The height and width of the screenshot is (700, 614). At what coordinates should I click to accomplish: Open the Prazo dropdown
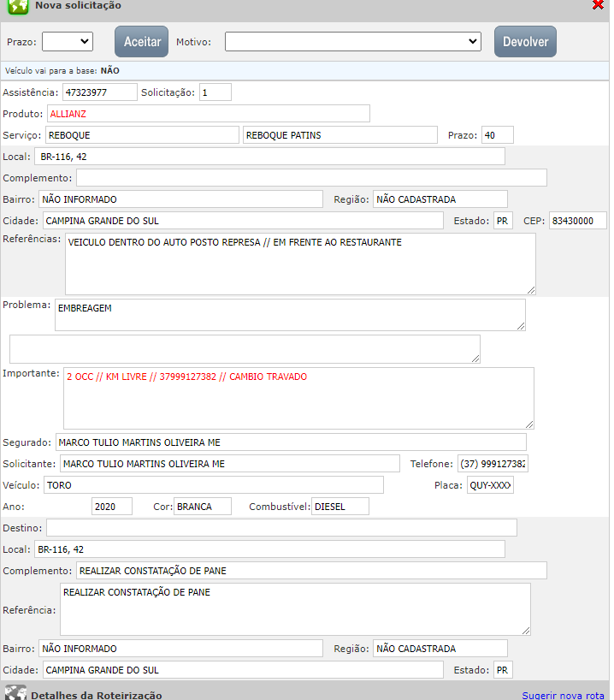(68, 41)
